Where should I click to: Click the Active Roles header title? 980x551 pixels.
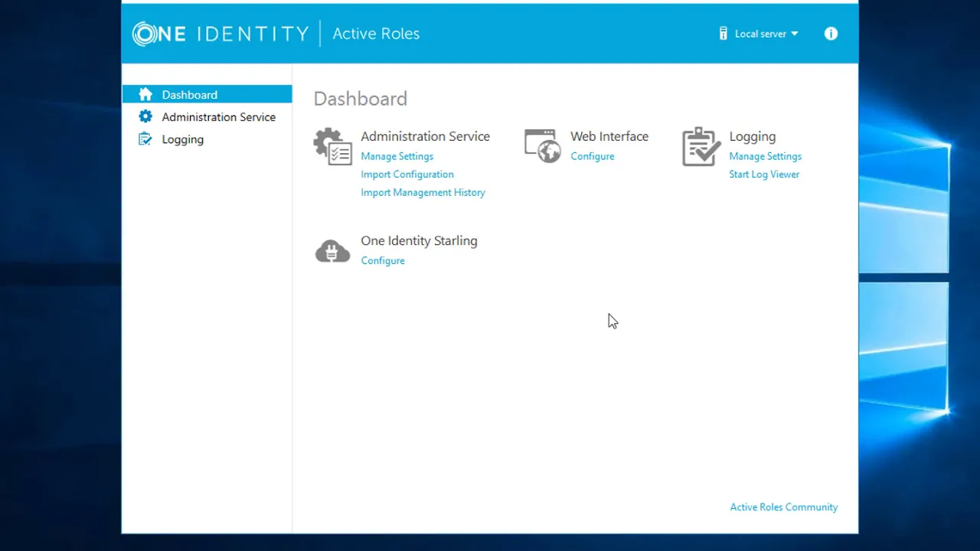376,34
